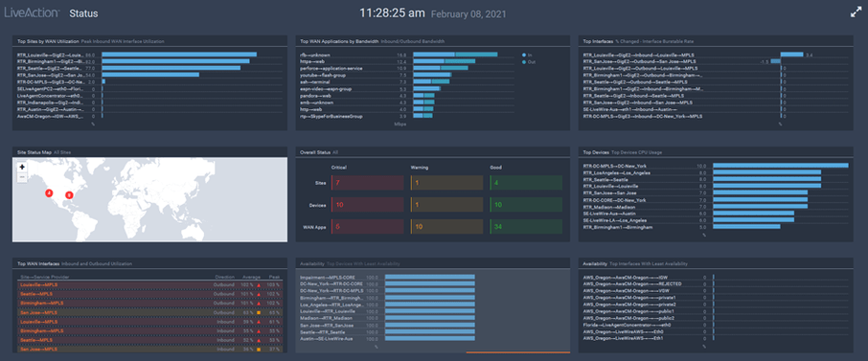Open Good Devices tile showing 10
The height and width of the screenshot is (361, 868).
(x=526, y=205)
